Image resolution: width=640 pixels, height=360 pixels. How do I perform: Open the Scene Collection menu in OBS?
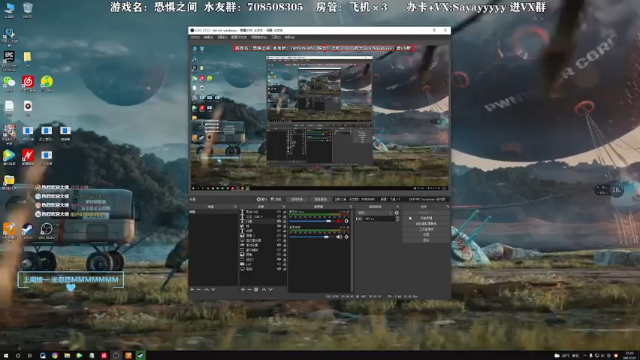[x=259, y=37]
